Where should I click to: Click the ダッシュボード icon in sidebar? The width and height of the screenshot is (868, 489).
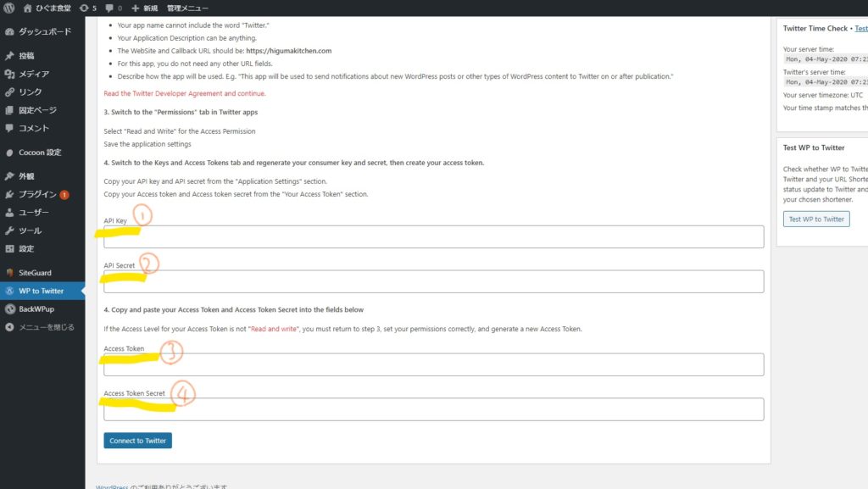9,31
